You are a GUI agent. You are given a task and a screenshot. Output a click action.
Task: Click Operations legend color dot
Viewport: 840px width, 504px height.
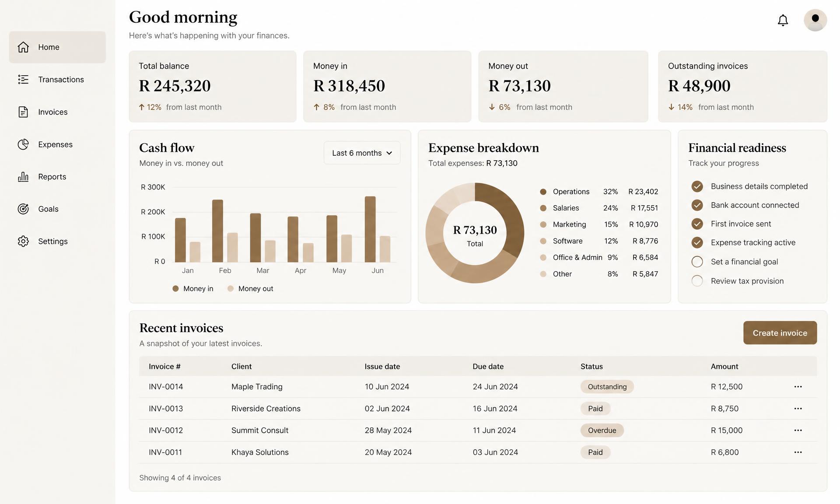coord(543,192)
